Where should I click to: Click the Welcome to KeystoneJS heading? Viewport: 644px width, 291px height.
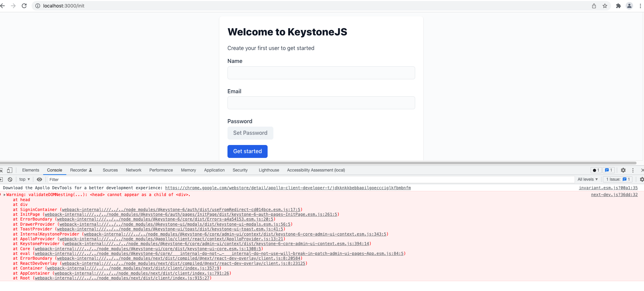[x=287, y=32]
